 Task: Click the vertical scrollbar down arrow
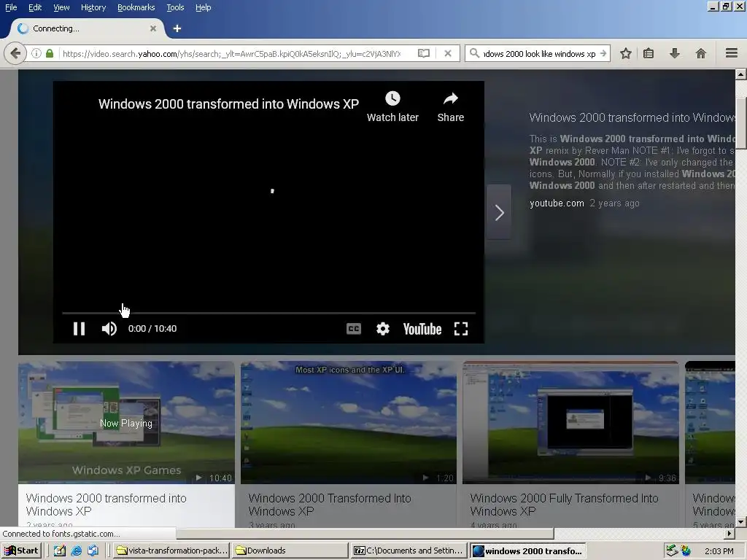pos(740,522)
